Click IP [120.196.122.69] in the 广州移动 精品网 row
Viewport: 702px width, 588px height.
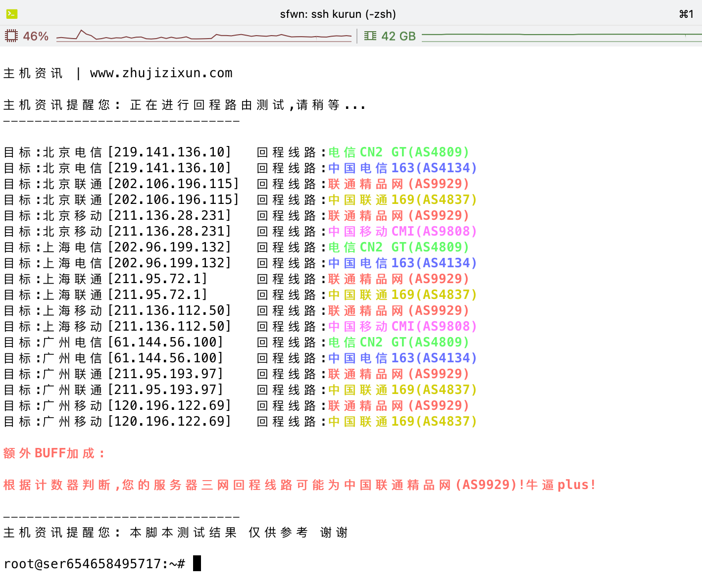click(169, 405)
